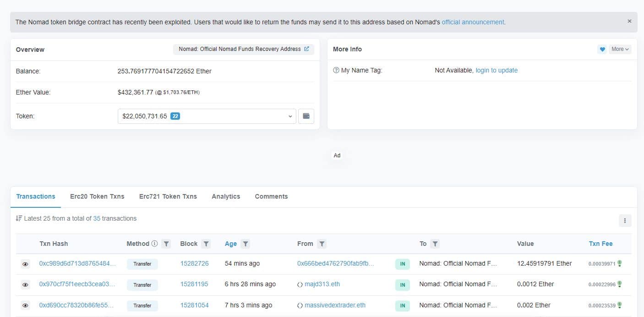Click the 22 token count badge

pyautogui.click(x=175, y=116)
